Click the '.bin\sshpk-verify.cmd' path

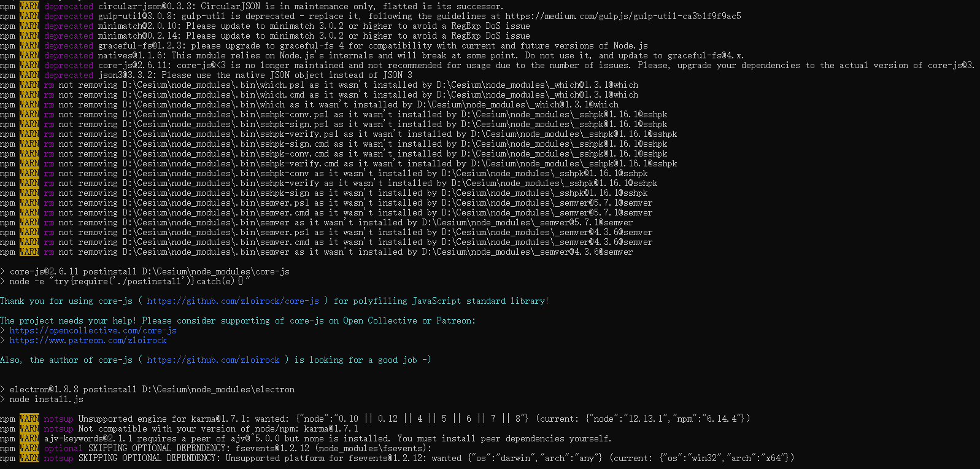click(287, 163)
